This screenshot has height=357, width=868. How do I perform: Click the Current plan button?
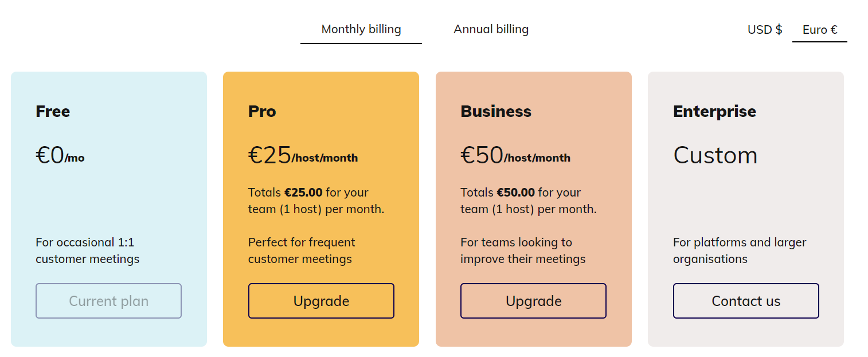click(108, 301)
